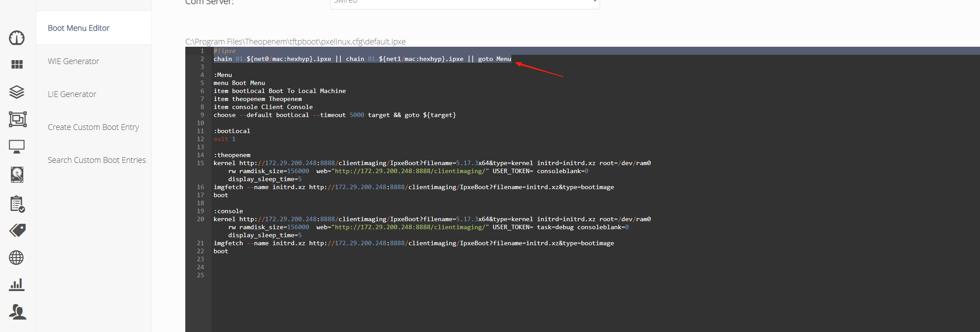Click 'imgfetch' at start of line 21

point(228,243)
